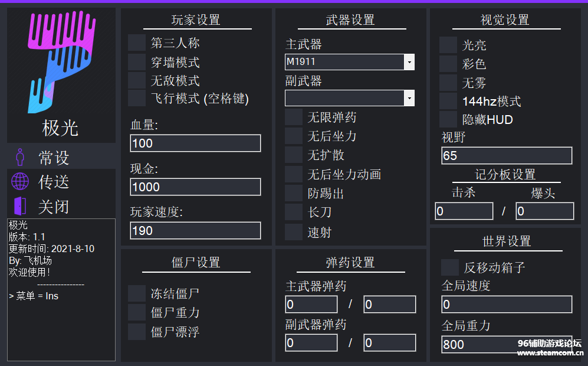Toggle 无敌模式 god mode checkbox
This screenshot has height=366, width=588.
coord(137,80)
